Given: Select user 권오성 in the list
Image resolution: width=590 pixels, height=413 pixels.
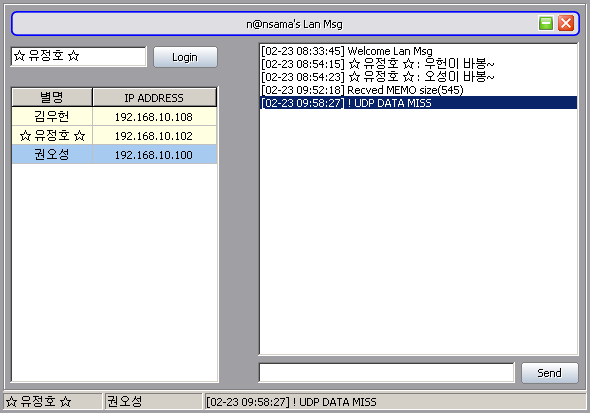Looking at the screenshot, I should (52, 154).
